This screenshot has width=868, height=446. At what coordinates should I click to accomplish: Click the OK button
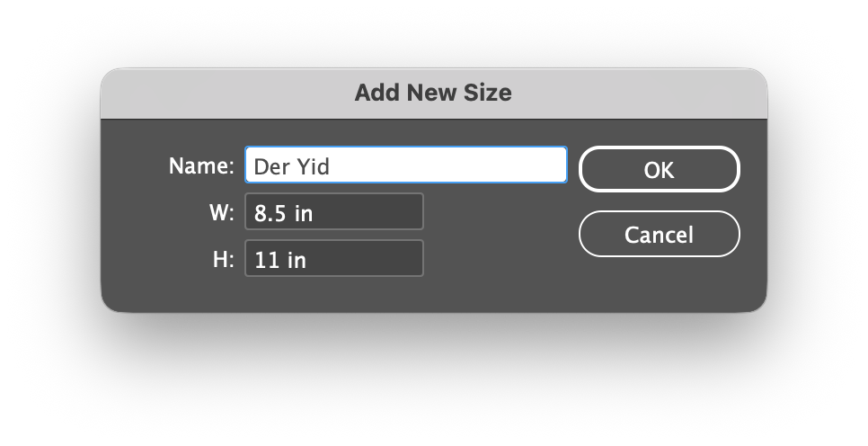tap(659, 170)
